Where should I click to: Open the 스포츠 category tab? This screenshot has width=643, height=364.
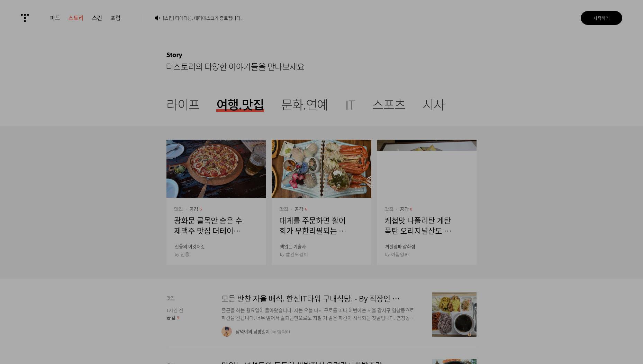(x=389, y=104)
